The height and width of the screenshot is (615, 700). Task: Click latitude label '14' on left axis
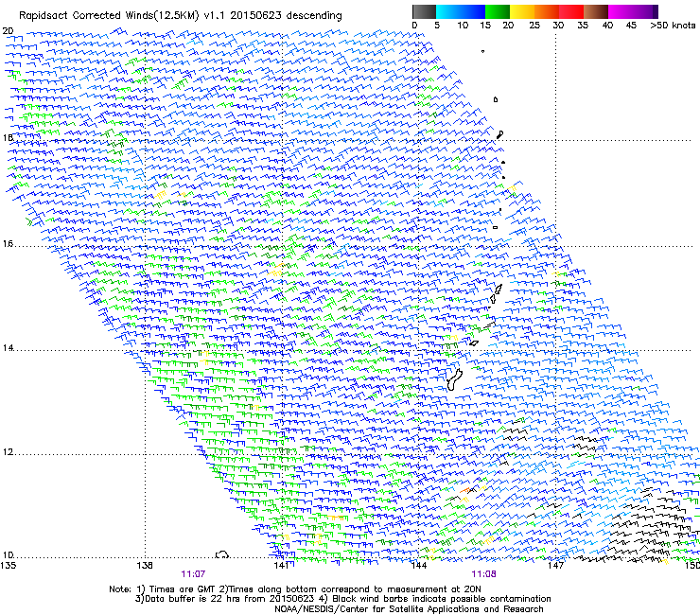point(8,348)
